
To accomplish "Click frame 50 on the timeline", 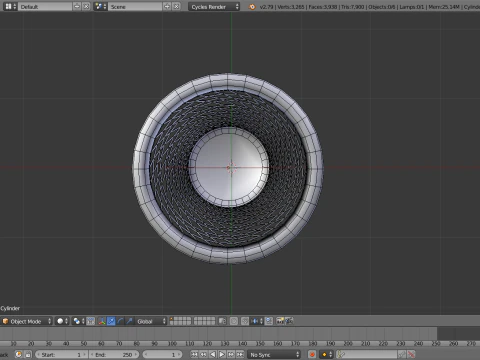I will point(84,343).
